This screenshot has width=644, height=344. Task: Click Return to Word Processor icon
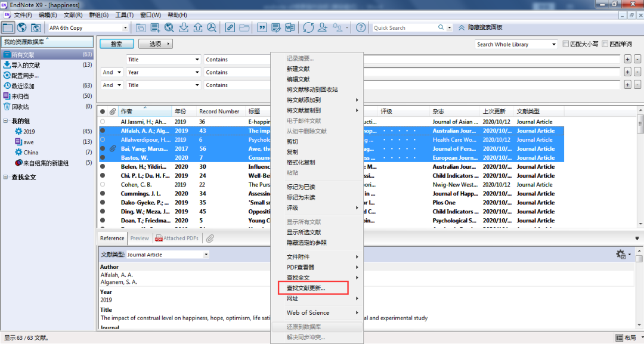tap(290, 27)
